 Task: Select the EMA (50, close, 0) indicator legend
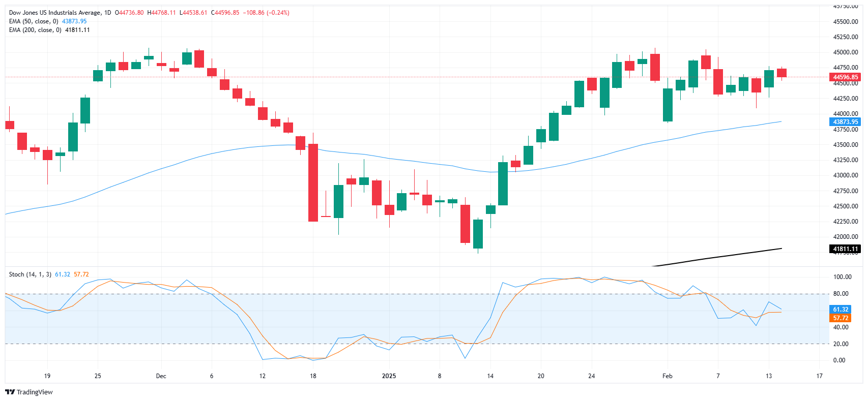coord(35,21)
